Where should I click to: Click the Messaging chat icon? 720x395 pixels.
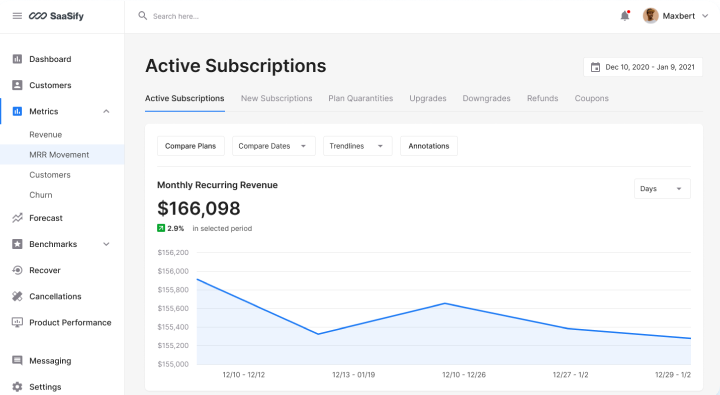[x=17, y=361]
